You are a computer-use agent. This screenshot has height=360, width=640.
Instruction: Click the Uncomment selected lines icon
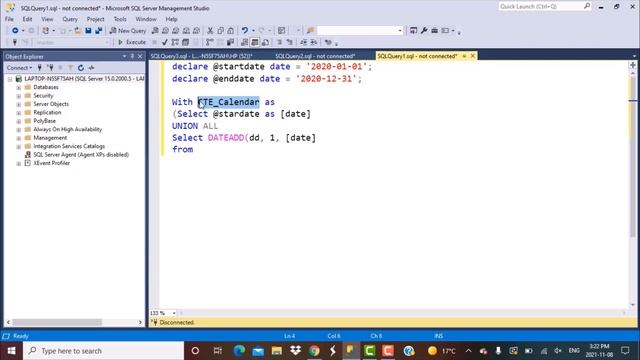tap(289, 42)
